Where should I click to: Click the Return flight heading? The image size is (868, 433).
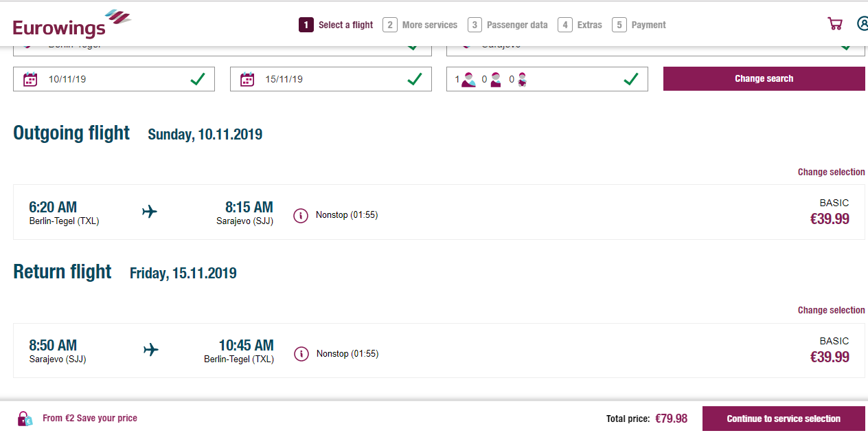point(62,271)
